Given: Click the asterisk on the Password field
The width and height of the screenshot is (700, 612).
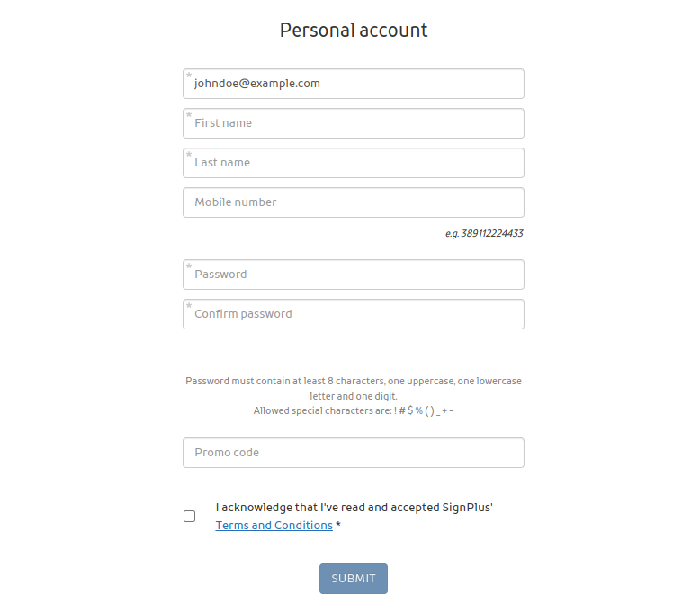Looking at the screenshot, I should point(189,267).
